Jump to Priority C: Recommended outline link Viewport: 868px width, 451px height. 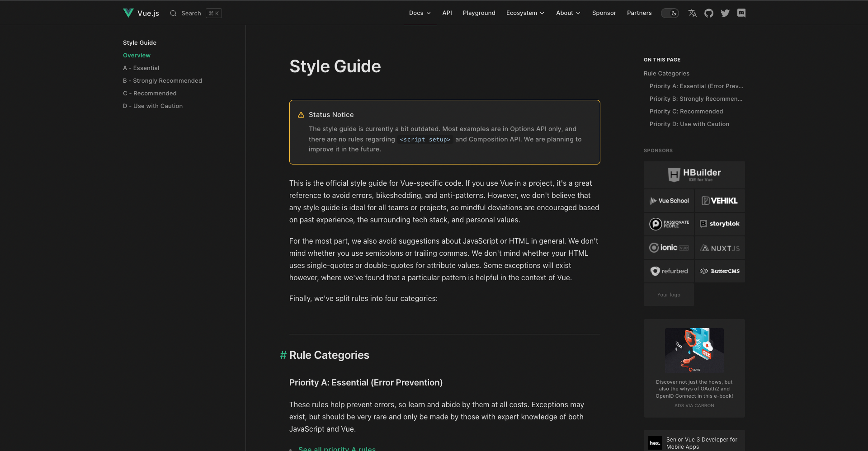coord(686,111)
